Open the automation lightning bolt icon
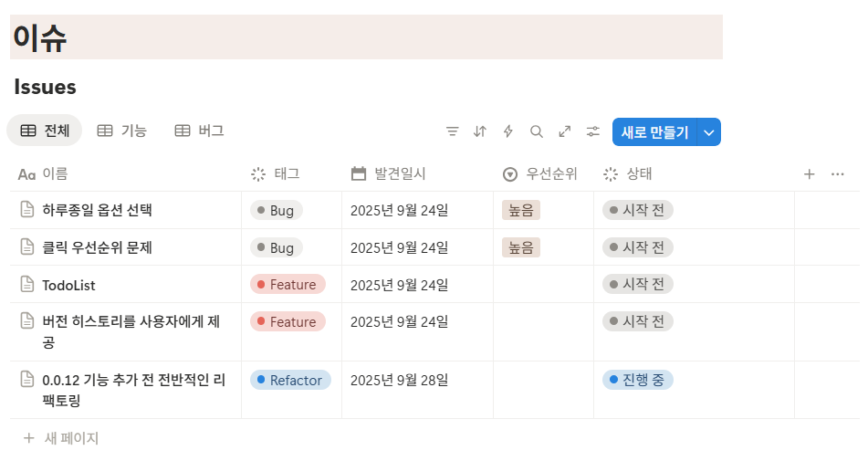Image resolution: width=868 pixels, height=461 pixels. pyautogui.click(x=508, y=131)
